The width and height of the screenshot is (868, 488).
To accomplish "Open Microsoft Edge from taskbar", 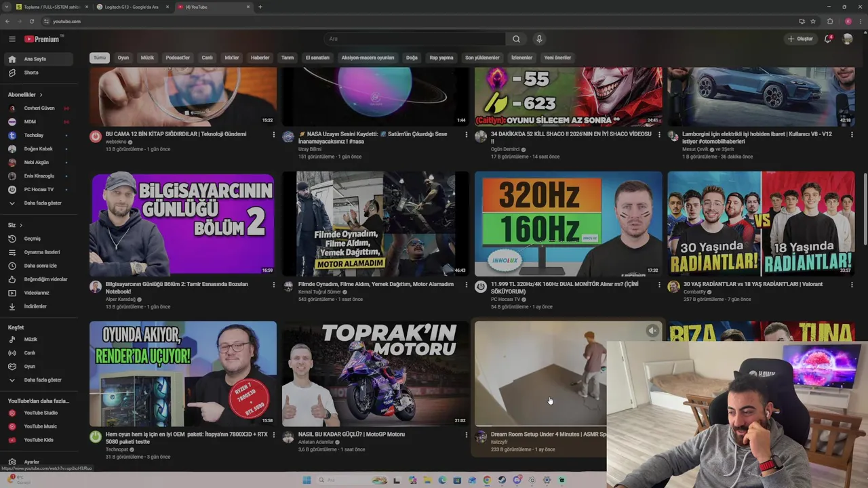I will click(x=442, y=480).
